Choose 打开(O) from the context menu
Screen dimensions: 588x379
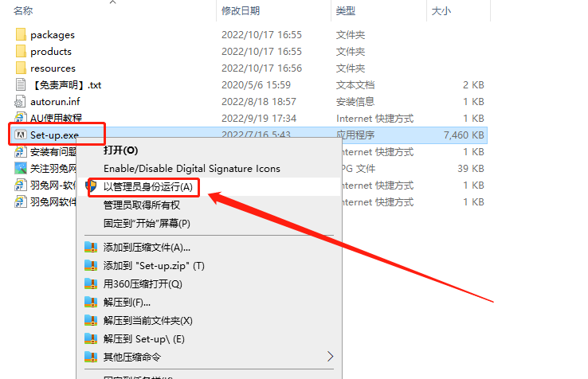pos(120,150)
